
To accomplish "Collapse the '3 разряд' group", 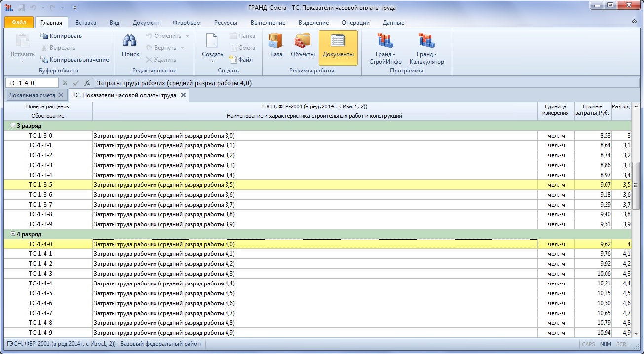I will [x=13, y=126].
